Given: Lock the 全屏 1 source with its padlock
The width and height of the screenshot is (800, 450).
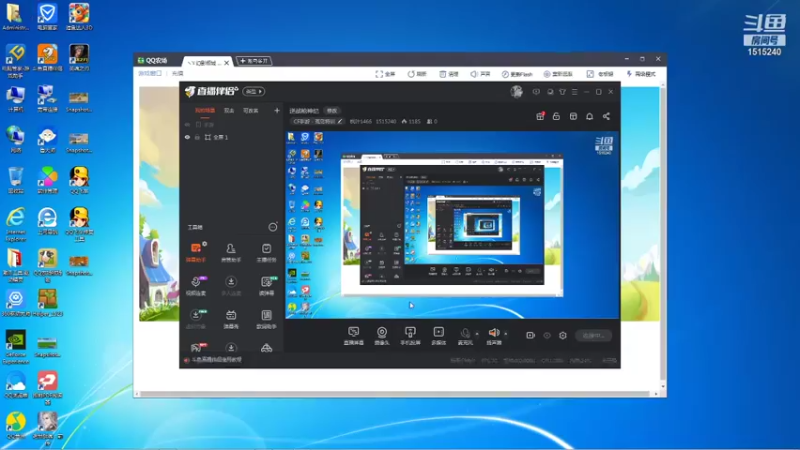Looking at the screenshot, I should [x=197, y=137].
